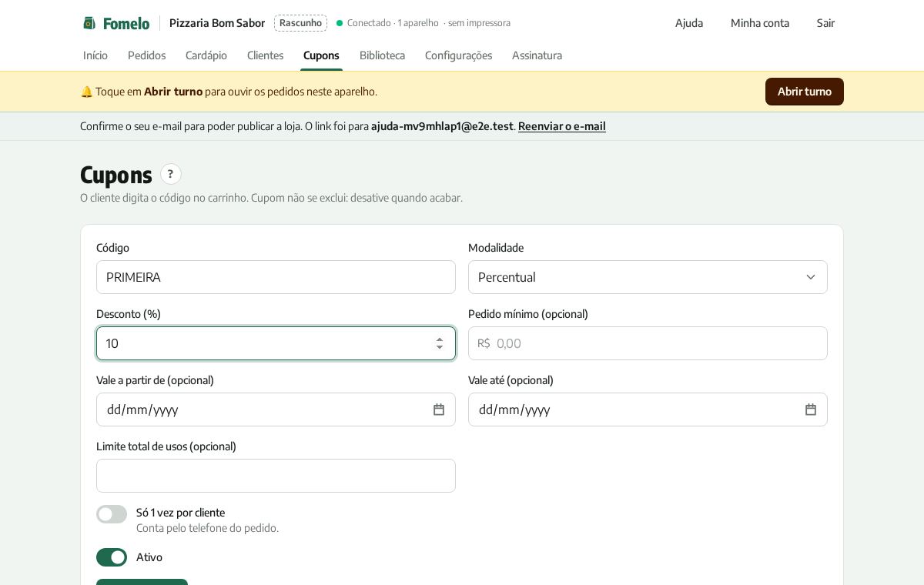Go to Configurações tab

[458, 55]
